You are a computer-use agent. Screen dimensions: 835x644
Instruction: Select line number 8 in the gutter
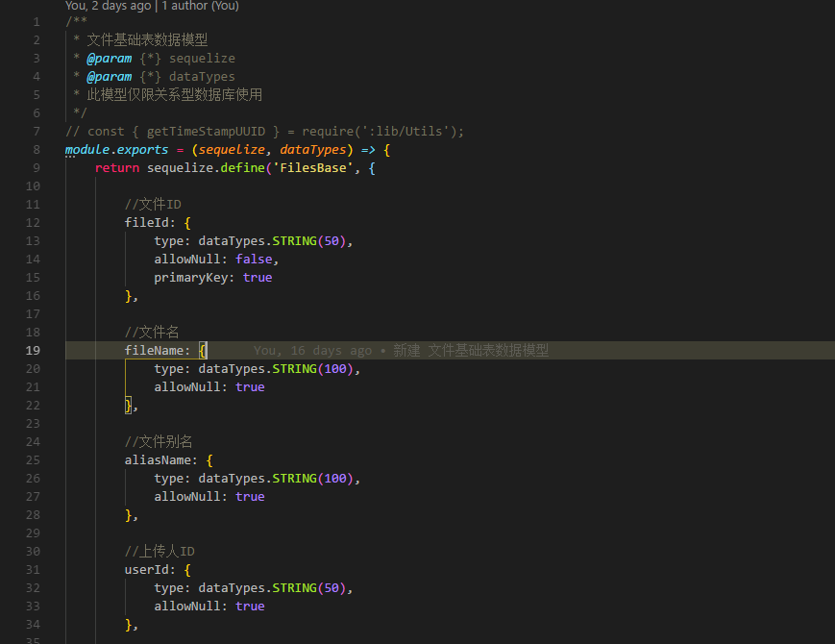point(36,149)
